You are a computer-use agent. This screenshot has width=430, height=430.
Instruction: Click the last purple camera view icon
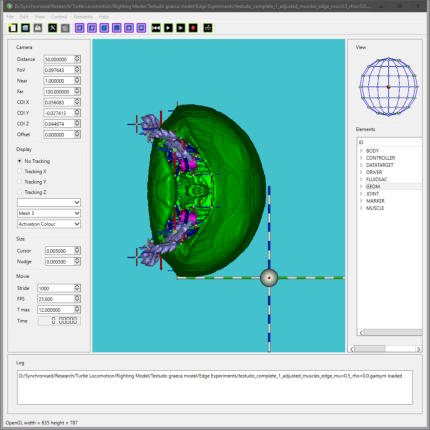(141, 28)
